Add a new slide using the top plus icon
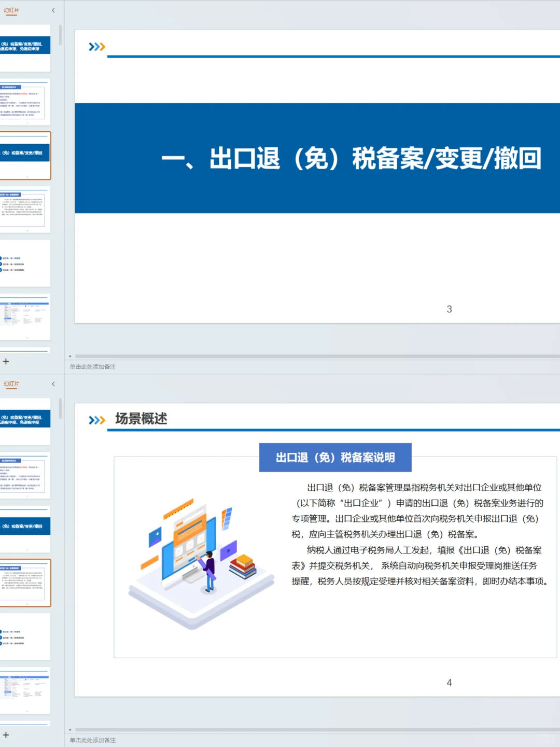Image resolution: width=560 pixels, height=747 pixels. click(6, 361)
